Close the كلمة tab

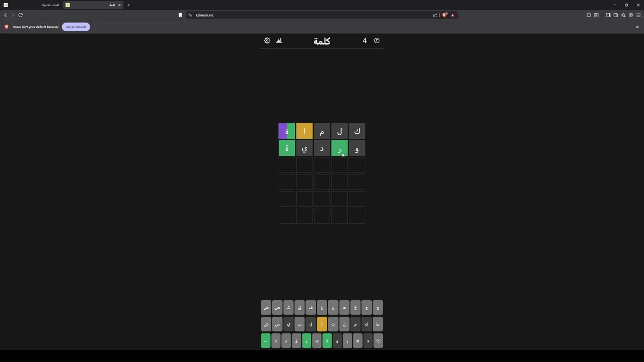tap(119, 5)
